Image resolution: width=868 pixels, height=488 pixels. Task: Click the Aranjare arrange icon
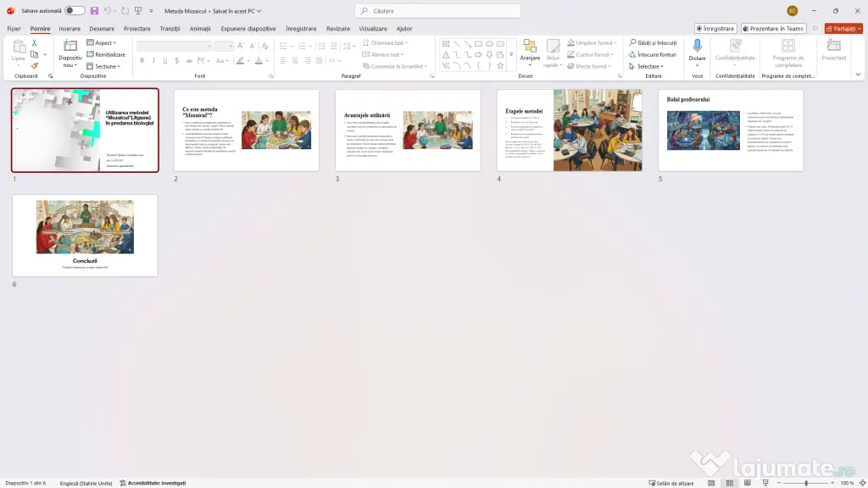coord(530,47)
